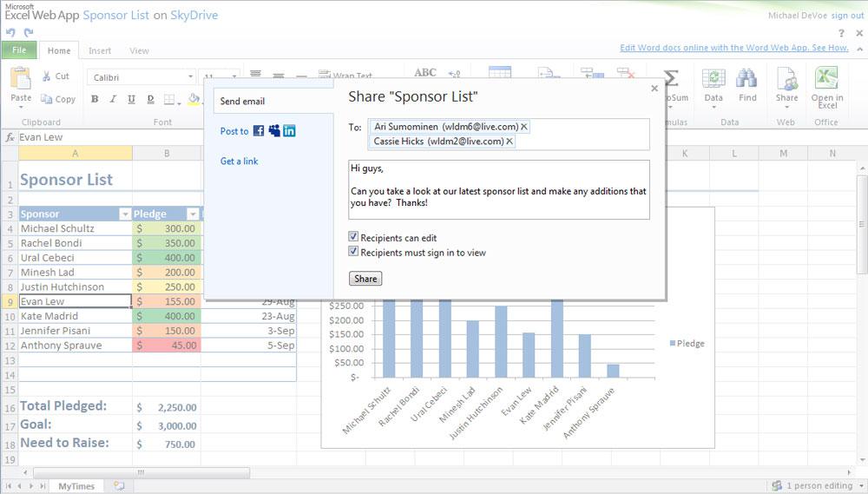Select the Total Pledged 2,250.00 cell
The image size is (868, 494).
point(167,407)
